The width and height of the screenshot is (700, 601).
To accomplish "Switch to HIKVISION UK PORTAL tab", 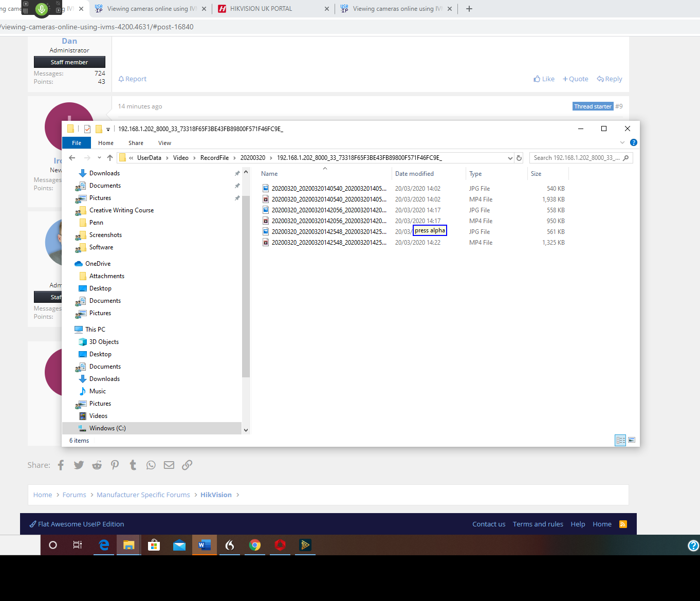I will tap(261, 9).
